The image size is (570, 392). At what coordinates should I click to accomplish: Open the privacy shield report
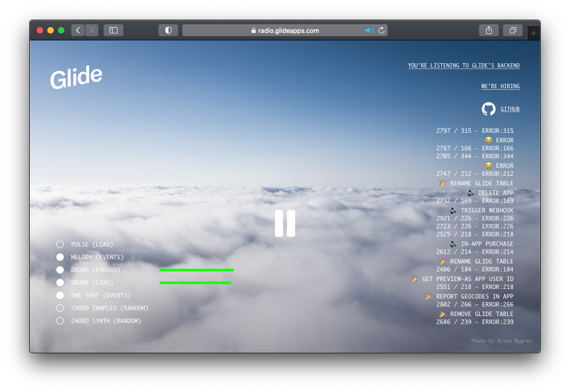point(168,30)
